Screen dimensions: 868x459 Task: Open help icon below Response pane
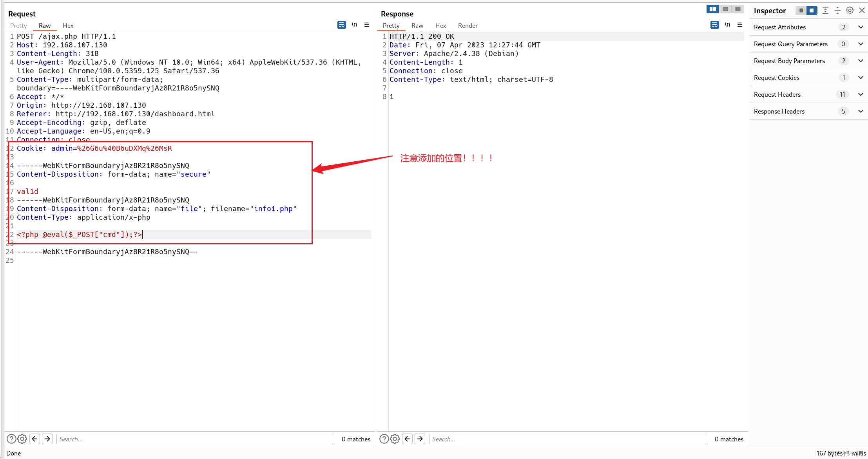(384, 439)
